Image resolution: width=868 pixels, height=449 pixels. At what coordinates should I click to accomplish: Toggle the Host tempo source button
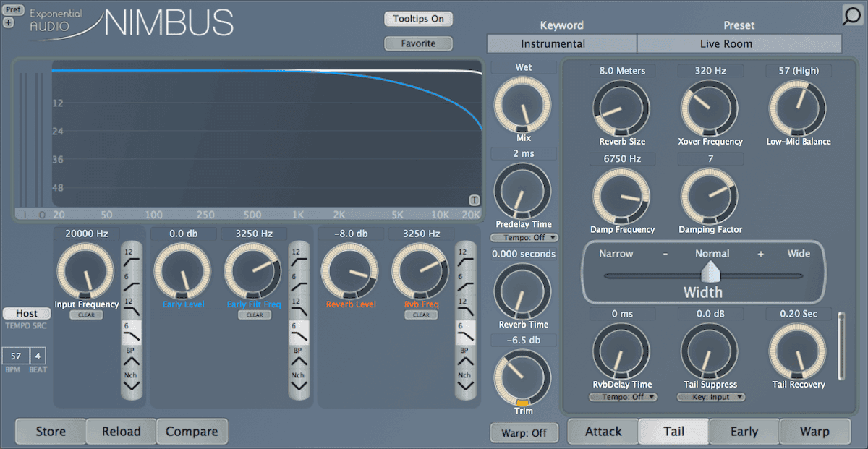pyautogui.click(x=27, y=313)
